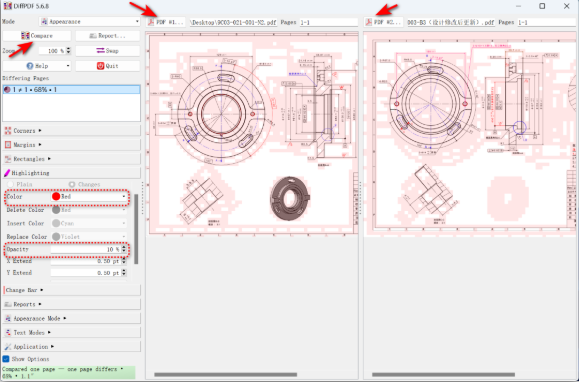Viewport: 579px width, 382px height.
Task: Collapse the Highlighting section
Action: point(71,173)
